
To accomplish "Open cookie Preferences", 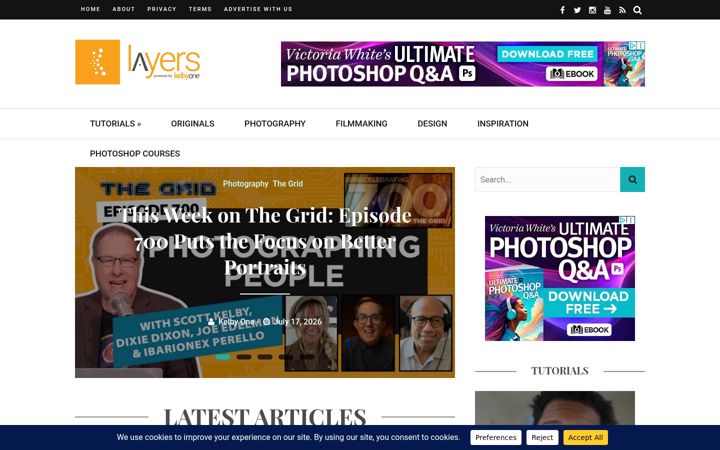I will coord(495,438).
